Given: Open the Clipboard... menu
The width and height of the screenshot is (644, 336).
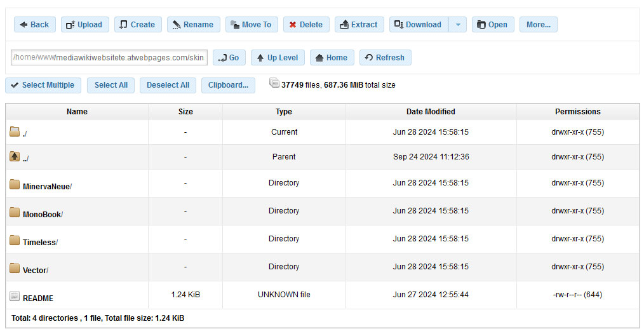Looking at the screenshot, I should 228,85.
